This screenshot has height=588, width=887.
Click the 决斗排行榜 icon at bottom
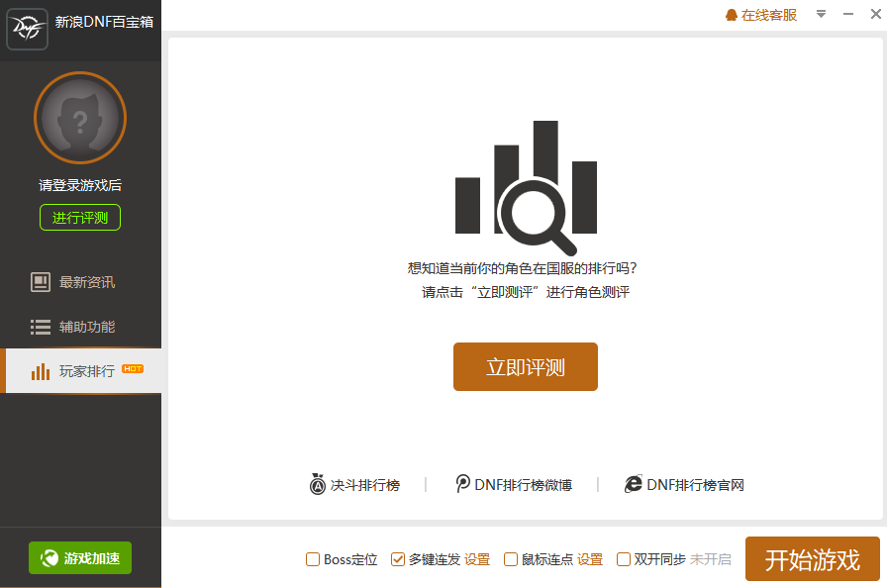click(318, 484)
